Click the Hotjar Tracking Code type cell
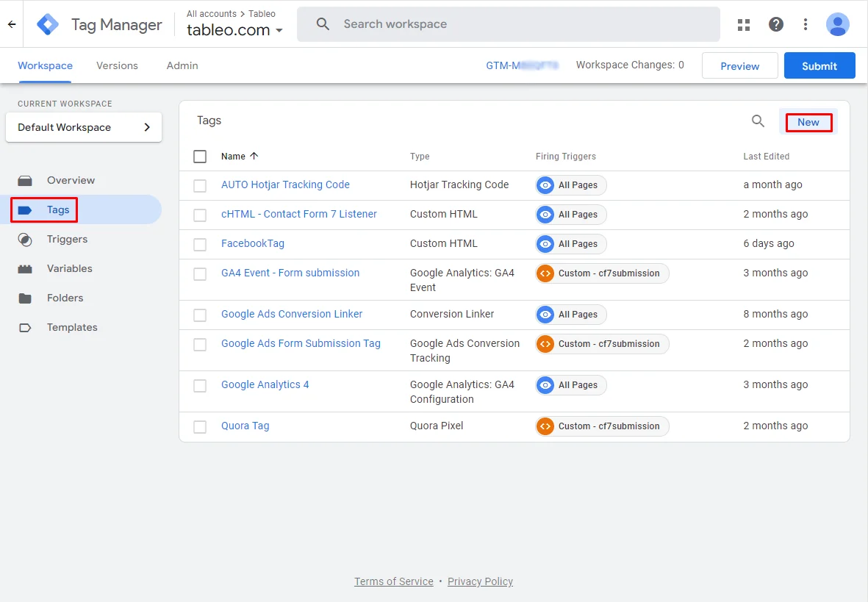Viewport: 868px width, 602px height. [459, 185]
